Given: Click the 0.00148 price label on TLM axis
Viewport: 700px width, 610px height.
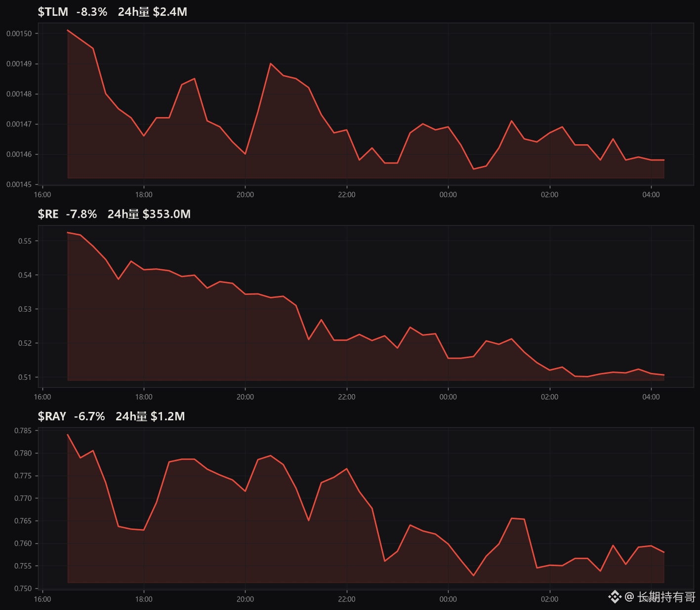Looking at the screenshot, I should [x=19, y=94].
